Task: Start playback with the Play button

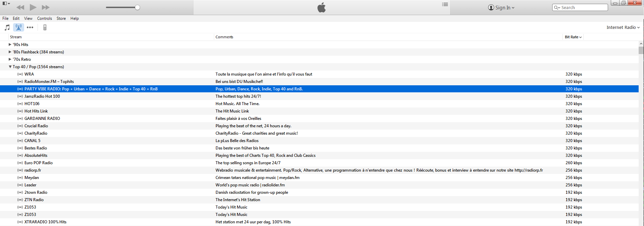Action: (x=33, y=7)
